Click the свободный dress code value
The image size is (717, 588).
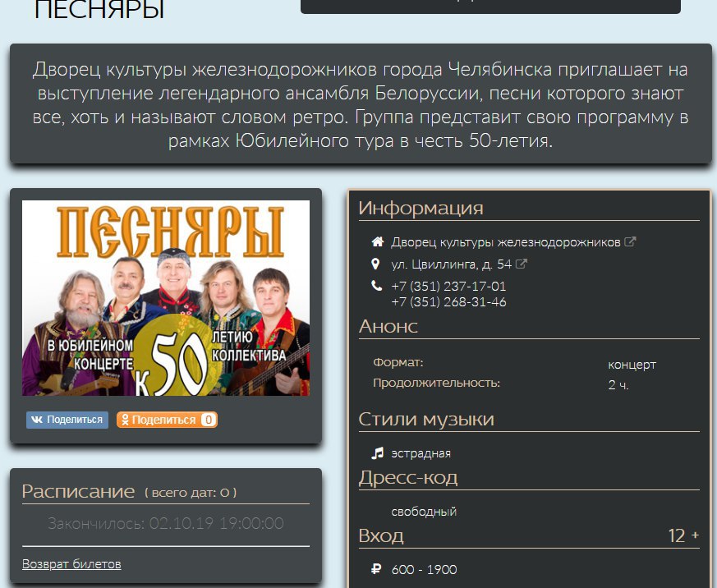424,512
